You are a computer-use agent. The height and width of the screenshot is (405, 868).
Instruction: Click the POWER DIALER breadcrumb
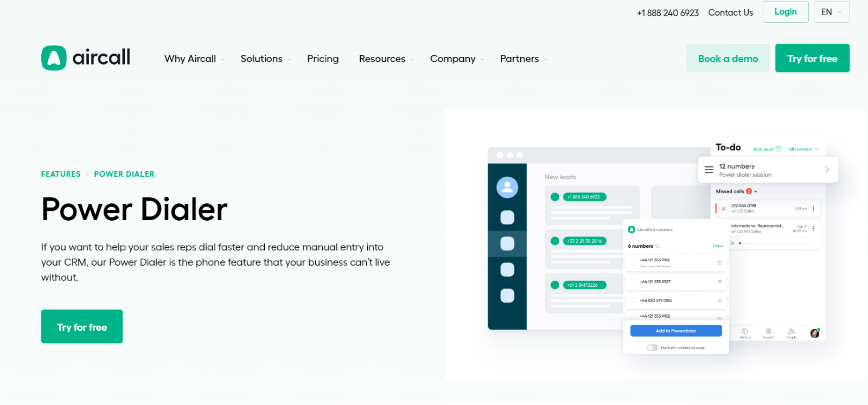click(x=124, y=174)
